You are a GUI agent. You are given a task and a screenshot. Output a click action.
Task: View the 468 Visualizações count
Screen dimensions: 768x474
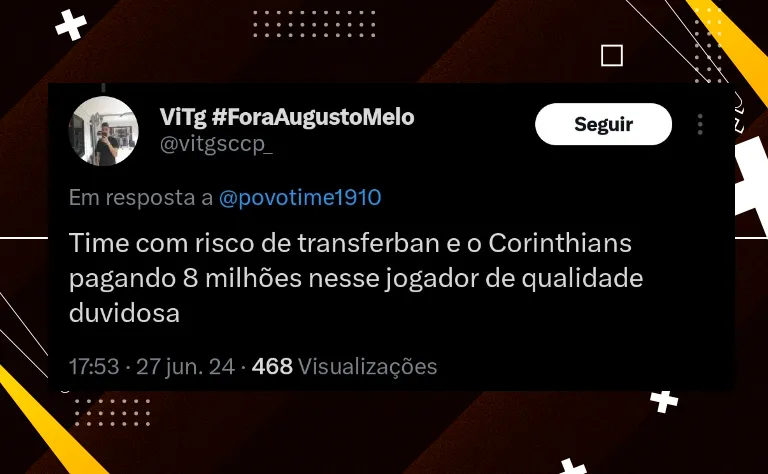[344, 366]
